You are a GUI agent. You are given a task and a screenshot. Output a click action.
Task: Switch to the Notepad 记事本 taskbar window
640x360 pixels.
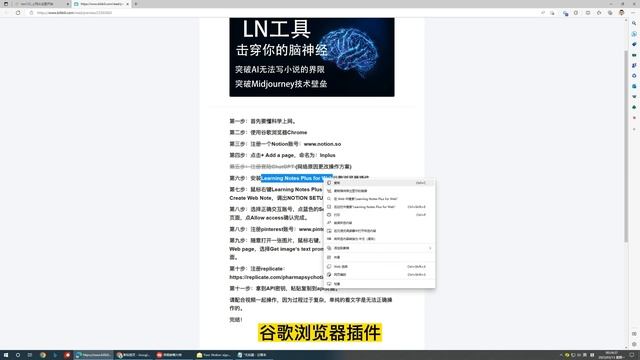coord(253,355)
